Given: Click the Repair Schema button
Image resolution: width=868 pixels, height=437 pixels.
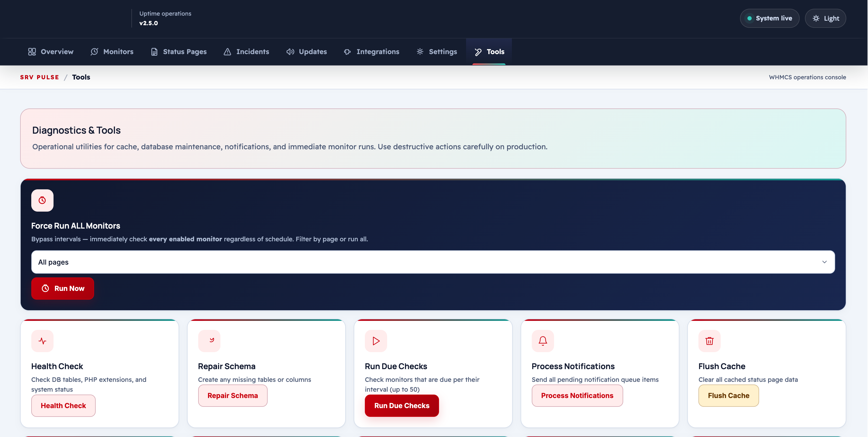Looking at the screenshot, I should coord(233,396).
